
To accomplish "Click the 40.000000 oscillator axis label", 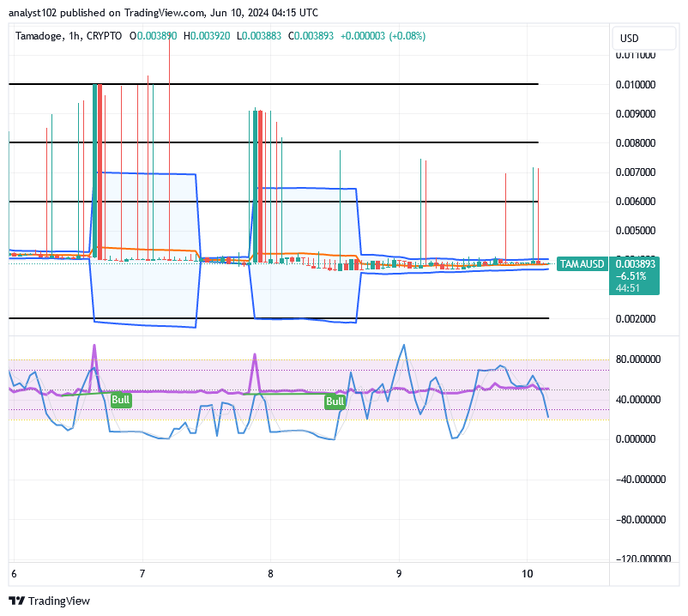I will point(638,400).
